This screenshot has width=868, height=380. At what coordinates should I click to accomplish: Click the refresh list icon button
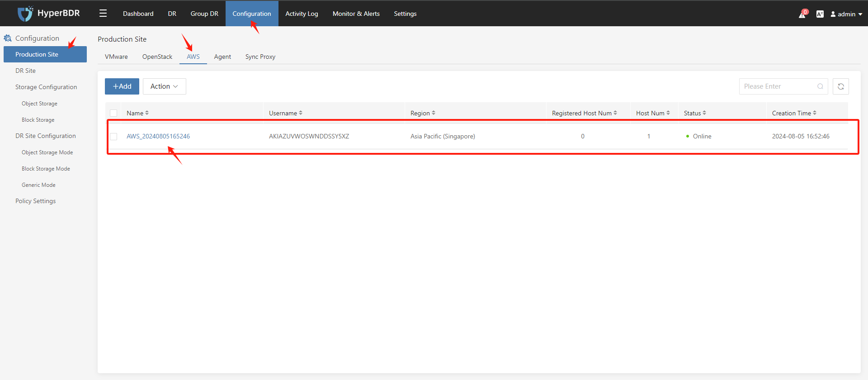pyautogui.click(x=841, y=86)
